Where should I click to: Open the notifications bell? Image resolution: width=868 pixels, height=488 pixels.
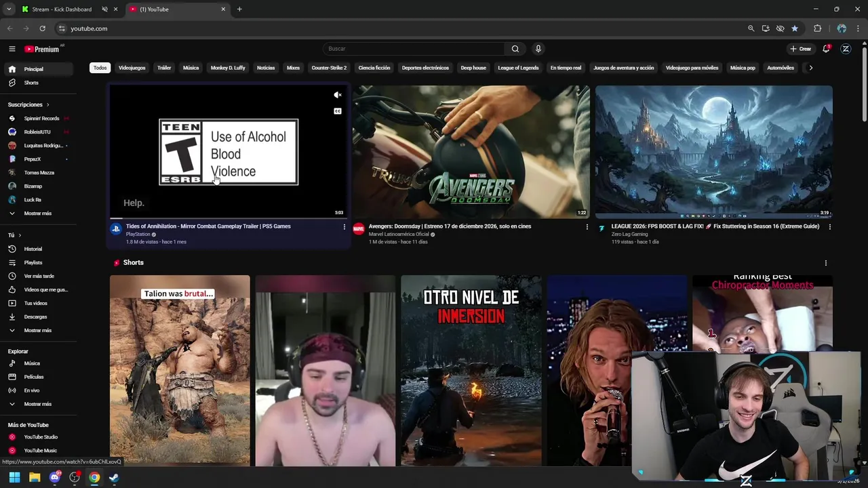[826, 49]
